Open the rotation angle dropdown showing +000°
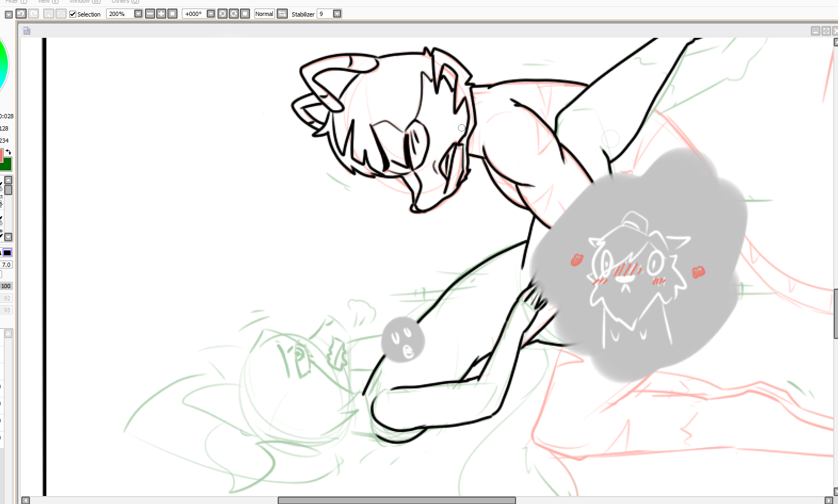Image resolution: width=838 pixels, height=504 pixels. pyautogui.click(x=211, y=14)
